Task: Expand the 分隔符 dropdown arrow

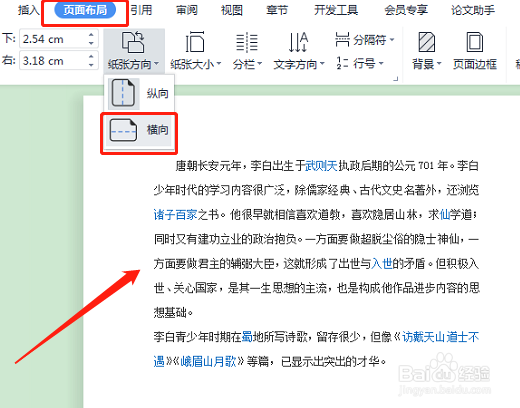Action: (392, 40)
